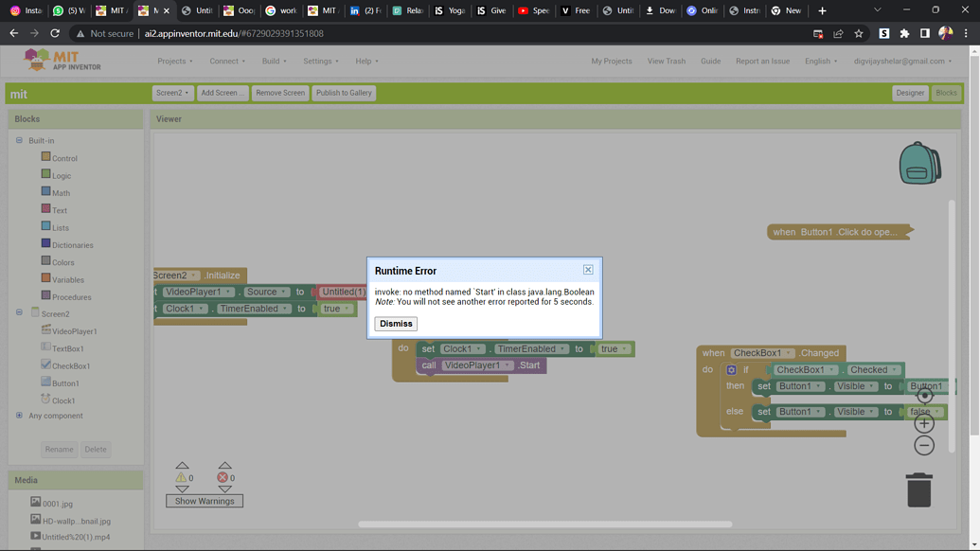Open the Screen2 dropdown
The height and width of the screenshot is (551, 980).
click(172, 93)
